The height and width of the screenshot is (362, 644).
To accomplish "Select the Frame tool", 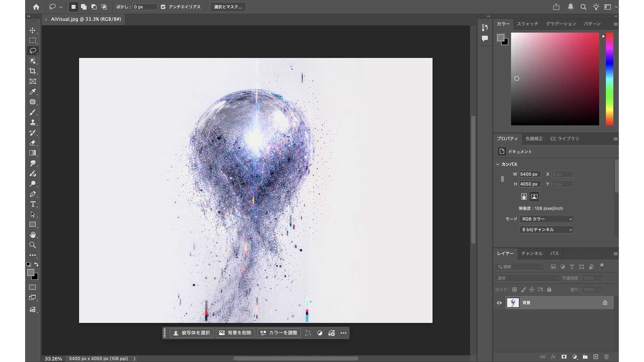I will pos(33,81).
